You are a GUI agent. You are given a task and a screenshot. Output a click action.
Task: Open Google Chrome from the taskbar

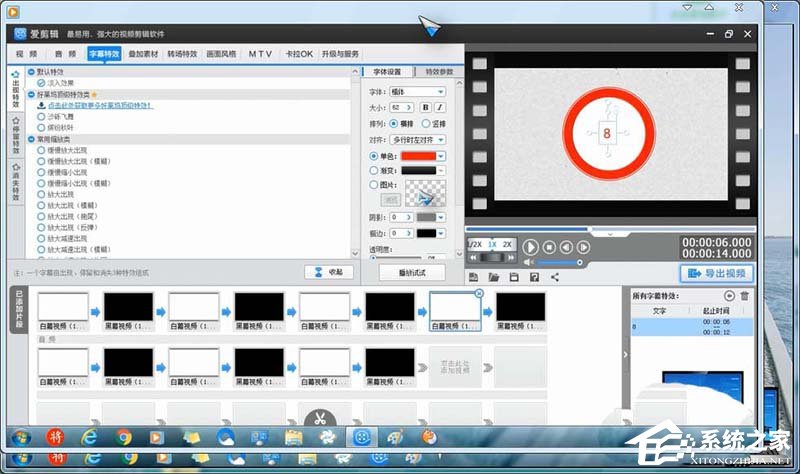tap(123, 438)
